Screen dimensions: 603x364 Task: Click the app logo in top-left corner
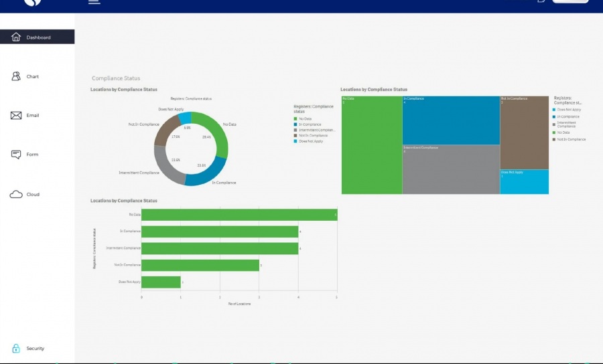tap(32, 3)
